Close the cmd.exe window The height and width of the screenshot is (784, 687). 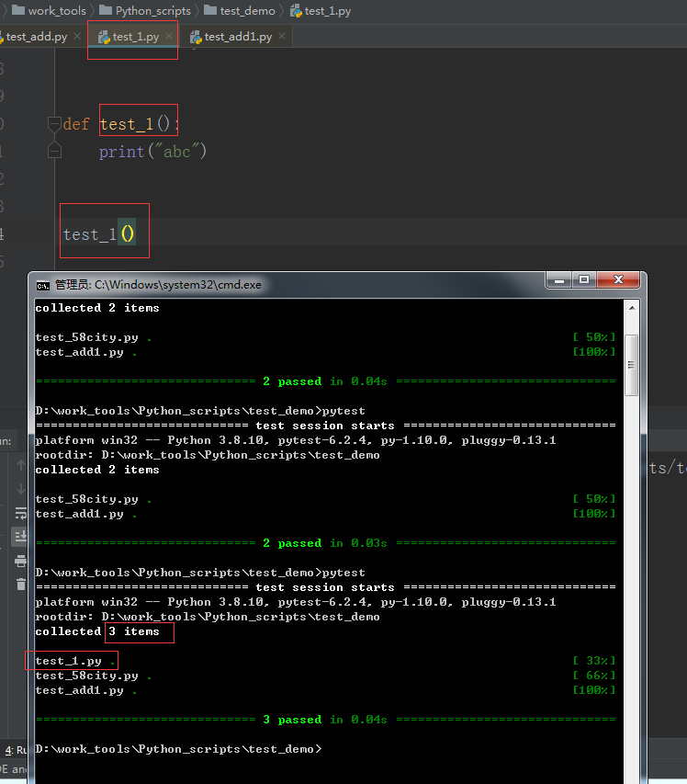point(618,280)
